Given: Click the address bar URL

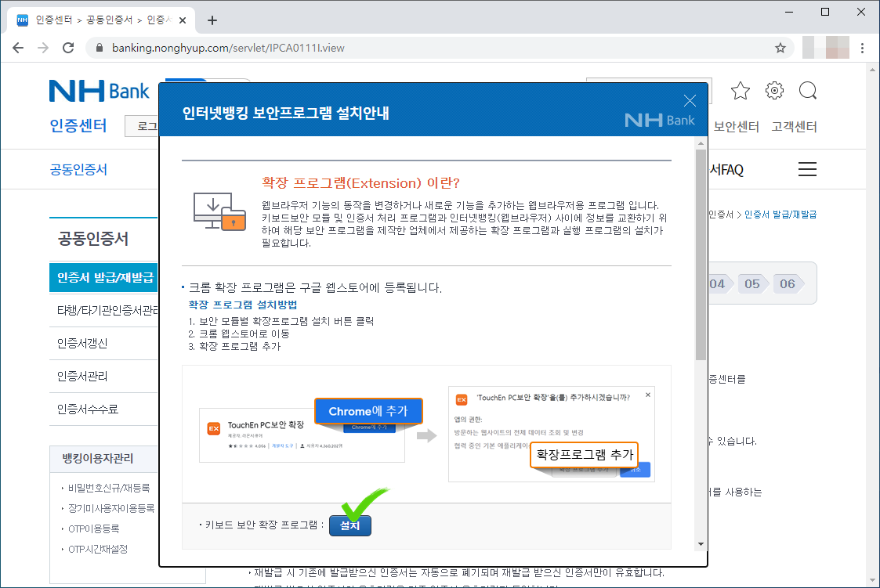Looking at the screenshot, I should tap(228, 48).
